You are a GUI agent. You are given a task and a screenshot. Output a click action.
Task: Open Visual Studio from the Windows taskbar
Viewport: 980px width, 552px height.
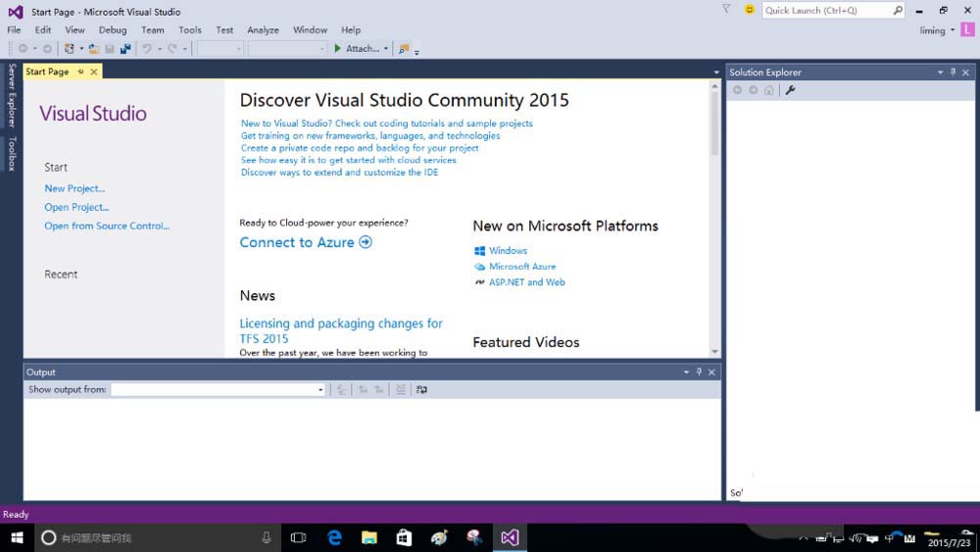510,537
